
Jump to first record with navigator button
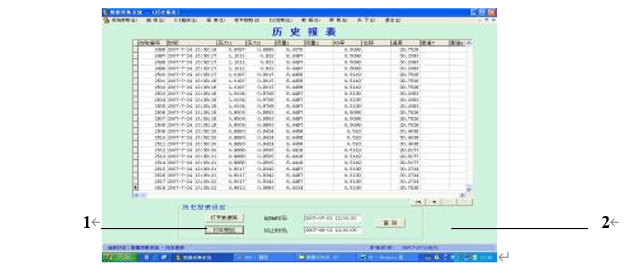[420, 201]
